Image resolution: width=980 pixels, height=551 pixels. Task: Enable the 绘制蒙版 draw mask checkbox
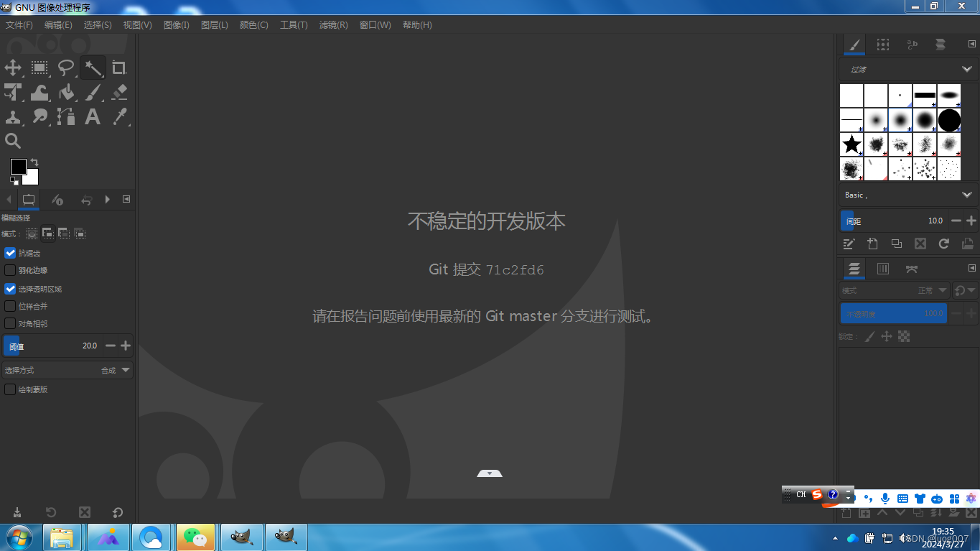(x=10, y=389)
